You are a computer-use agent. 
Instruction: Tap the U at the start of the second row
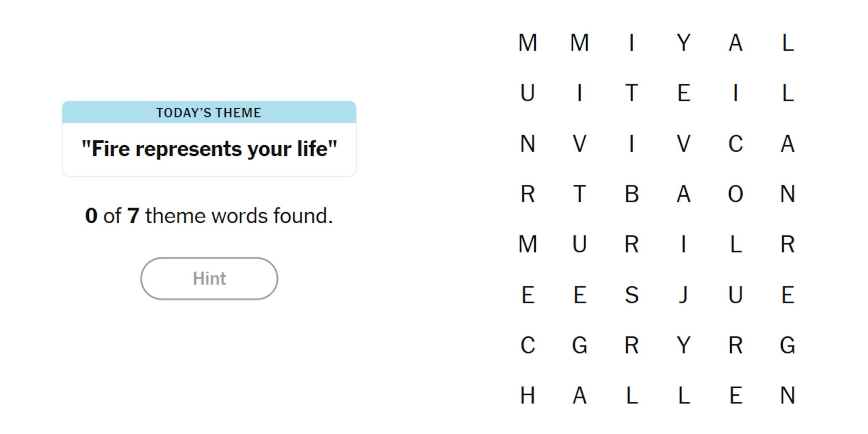528,93
